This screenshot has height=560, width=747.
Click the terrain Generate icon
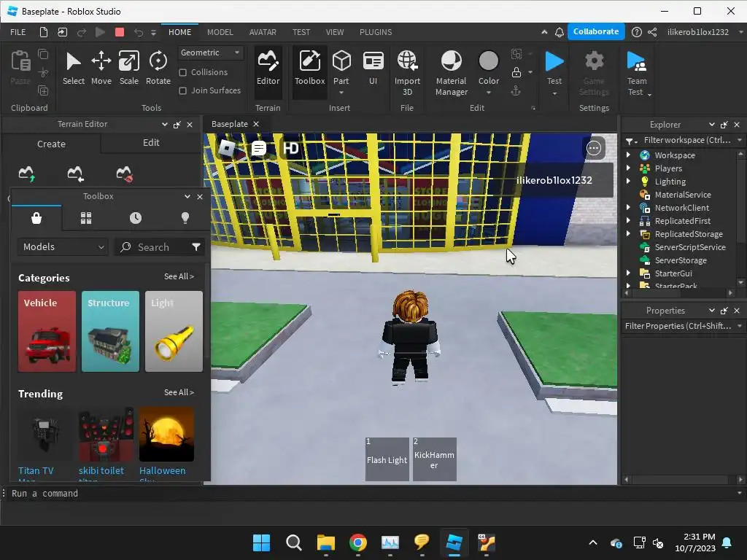[x=27, y=174]
